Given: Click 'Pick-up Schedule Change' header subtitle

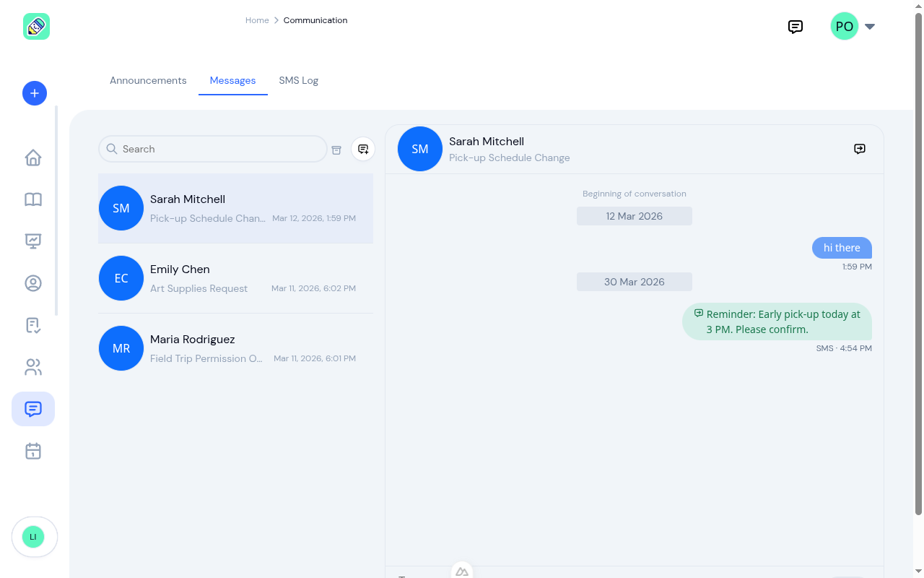Looking at the screenshot, I should (x=510, y=158).
